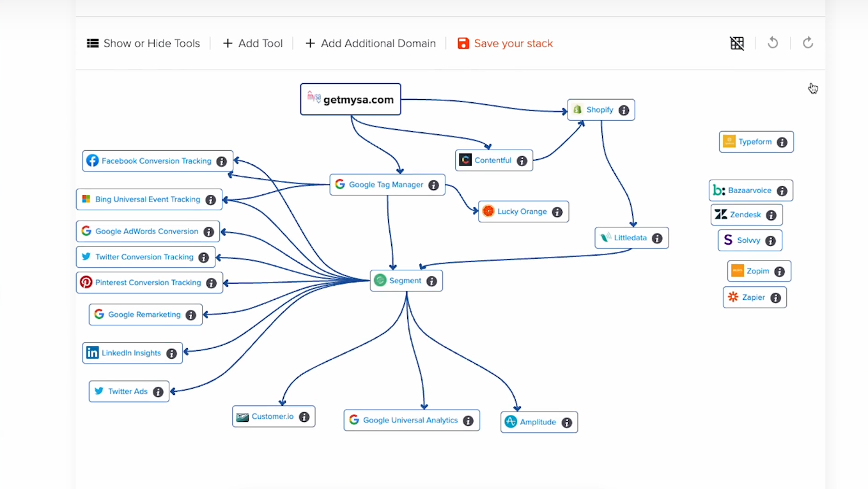Click the Zendesk label
This screenshot has height=489, width=868.
click(745, 215)
